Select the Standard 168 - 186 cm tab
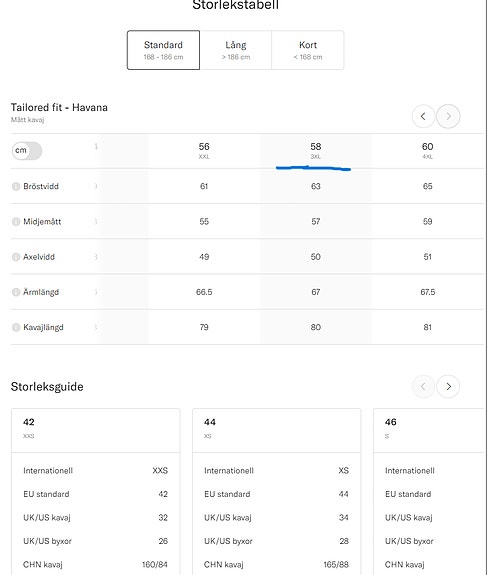The width and height of the screenshot is (487, 575). [x=164, y=50]
